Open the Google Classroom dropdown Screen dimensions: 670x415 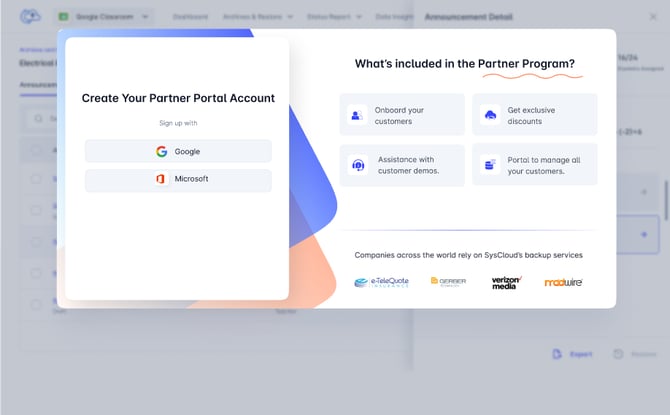pyautogui.click(x=105, y=17)
